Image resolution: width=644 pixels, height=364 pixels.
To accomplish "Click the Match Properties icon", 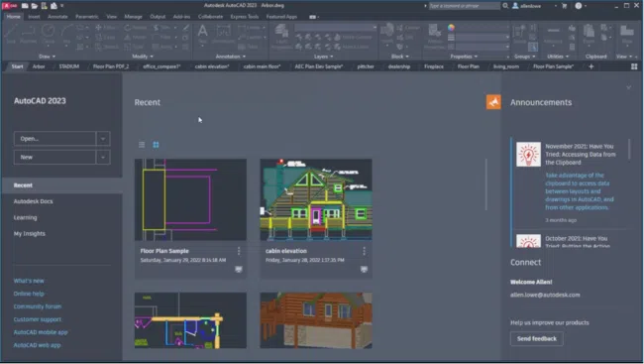I will (x=435, y=36).
